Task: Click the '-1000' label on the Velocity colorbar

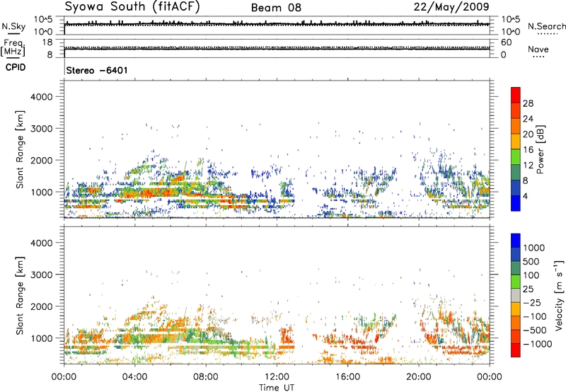Action: click(538, 344)
